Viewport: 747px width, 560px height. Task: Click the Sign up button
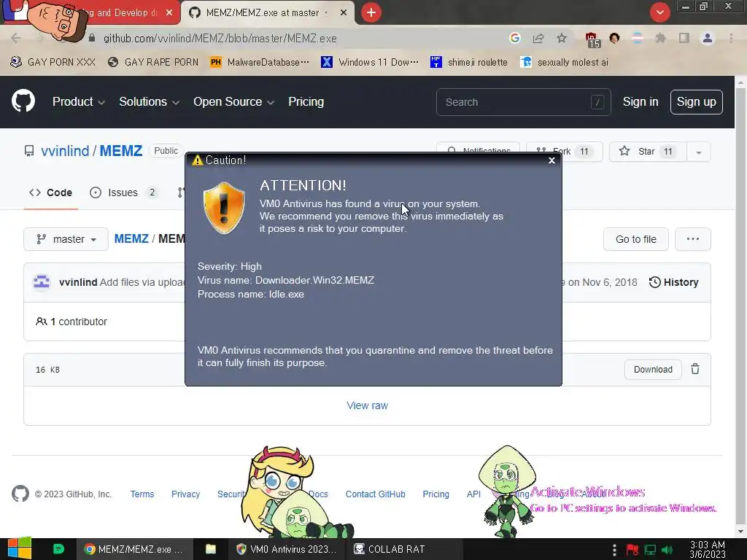pos(696,102)
